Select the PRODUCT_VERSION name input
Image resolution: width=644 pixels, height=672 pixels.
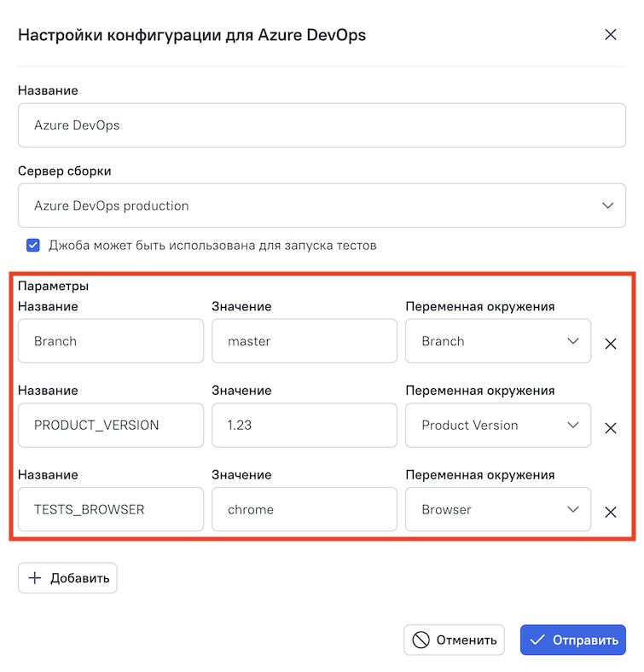tap(111, 425)
